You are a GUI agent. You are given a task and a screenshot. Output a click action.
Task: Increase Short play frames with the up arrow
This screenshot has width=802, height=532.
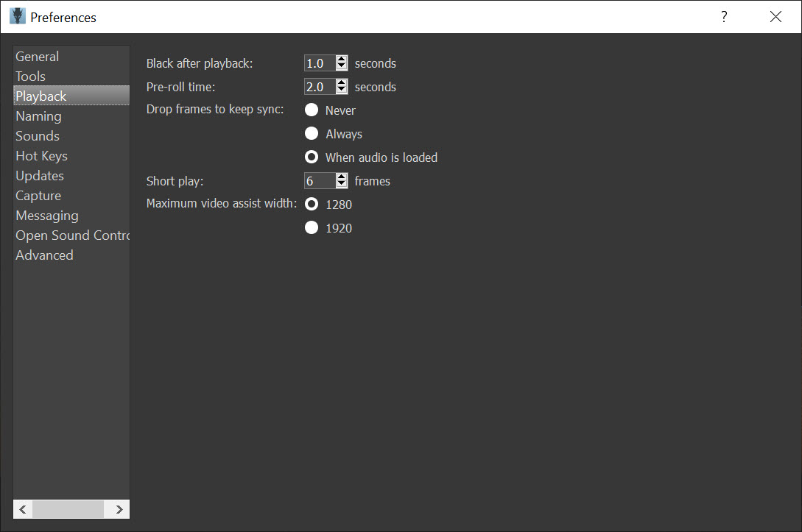click(342, 177)
